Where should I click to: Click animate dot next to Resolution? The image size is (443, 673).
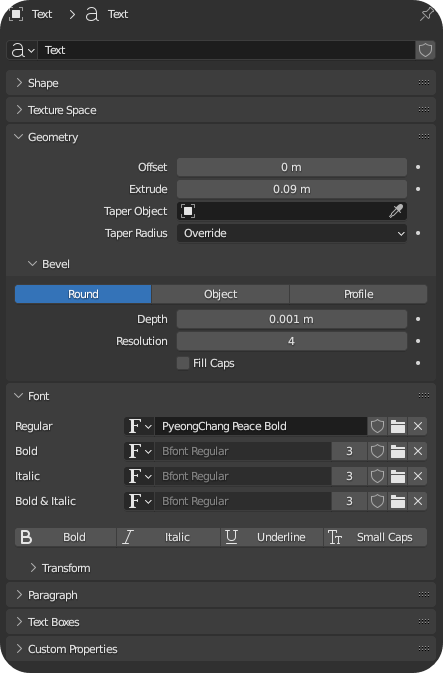tap(418, 341)
